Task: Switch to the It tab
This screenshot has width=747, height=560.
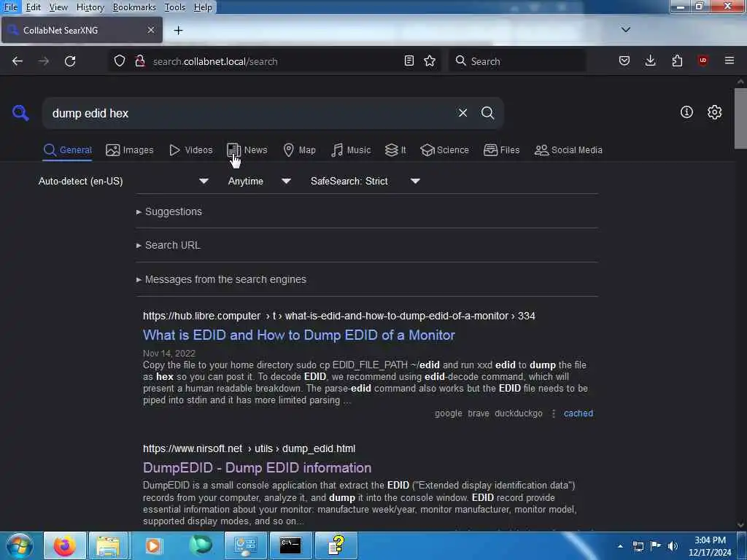Action: pyautogui.click(x=395, y=150)
